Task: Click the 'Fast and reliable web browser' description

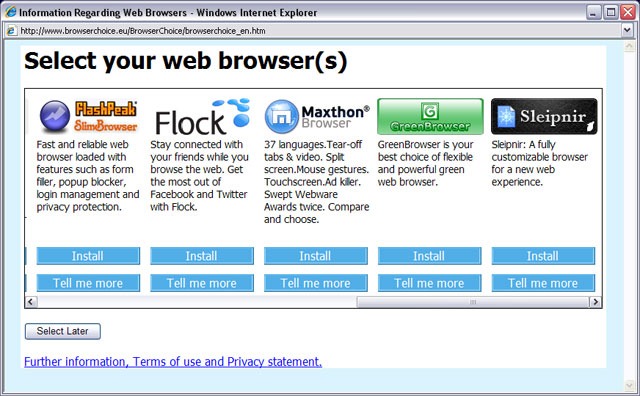Action: coord(88,176)
